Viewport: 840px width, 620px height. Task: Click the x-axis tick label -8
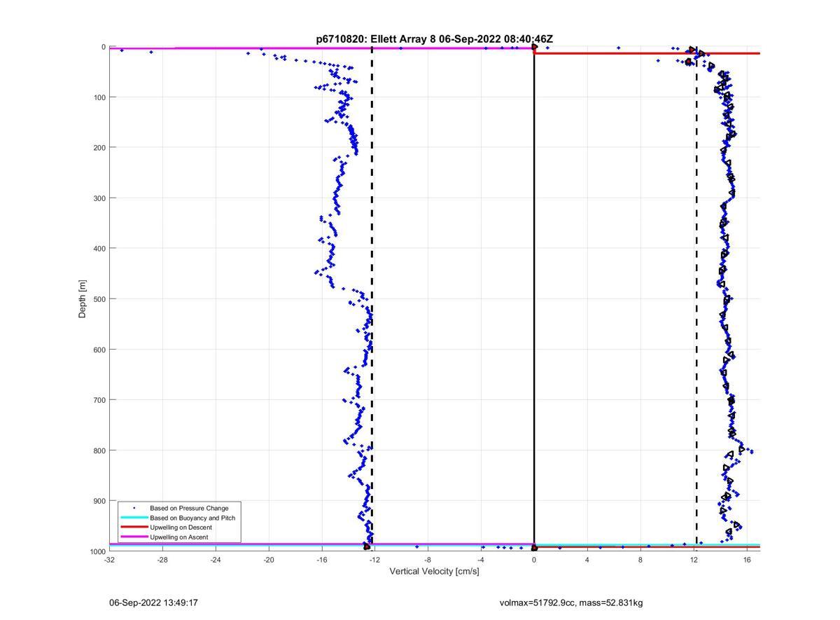[428, 560]
